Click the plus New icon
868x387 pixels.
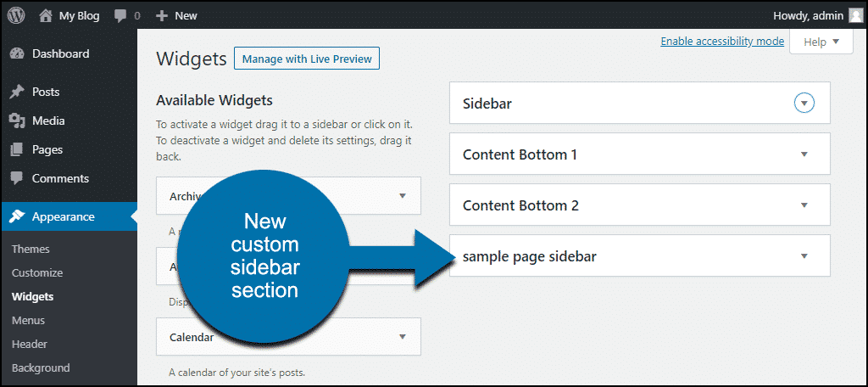pyautogui.click(x=162, y=16)
